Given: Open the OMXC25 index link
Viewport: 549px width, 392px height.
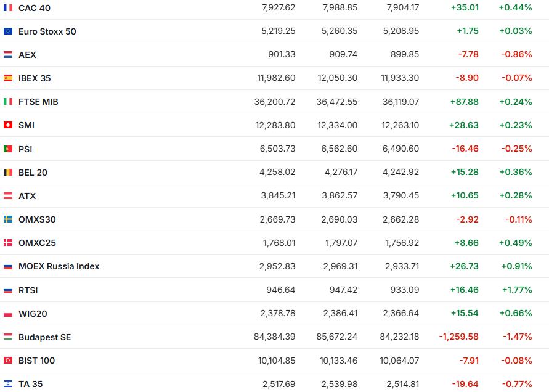Looking at the screenshot, I should 37,243.
